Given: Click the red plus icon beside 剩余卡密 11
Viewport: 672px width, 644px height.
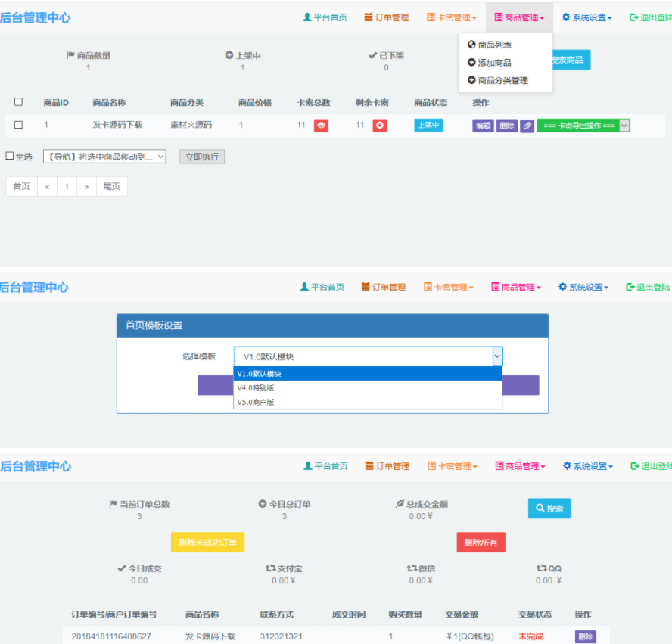Looking at the screenshot, I should 380,126.
